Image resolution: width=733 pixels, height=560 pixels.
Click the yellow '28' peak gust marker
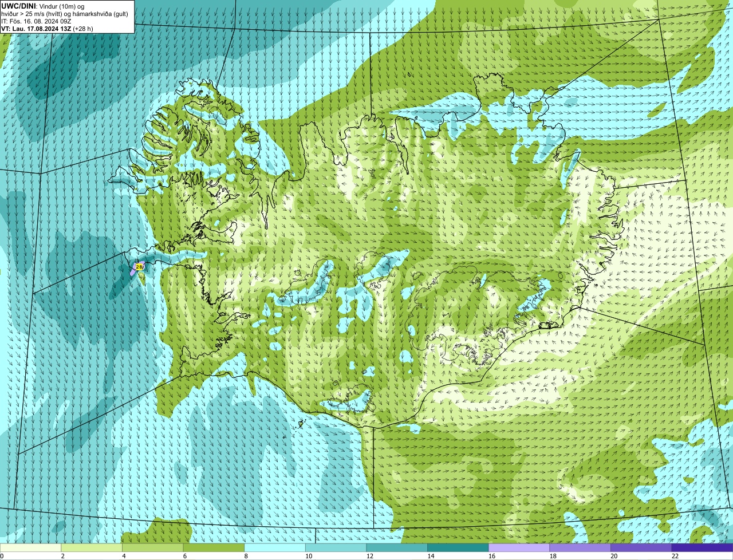(139, 267)
